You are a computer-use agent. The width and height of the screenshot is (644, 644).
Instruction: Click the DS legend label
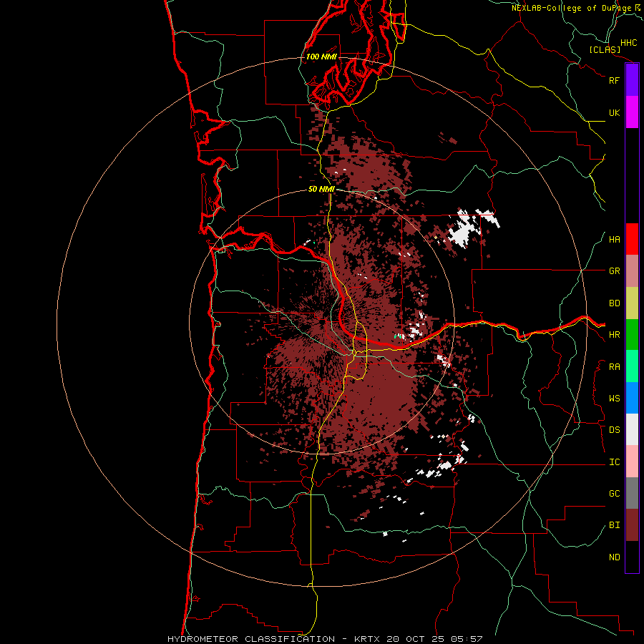[x=615, y=430]
